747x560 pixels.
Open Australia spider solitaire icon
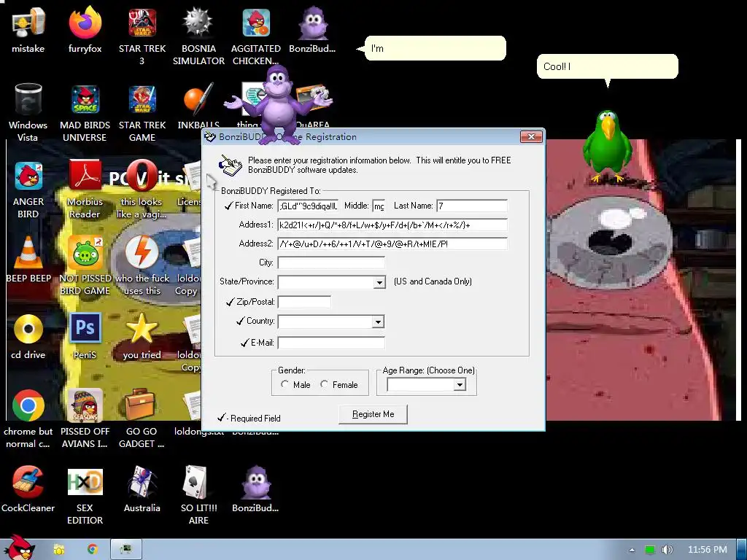[142, 483]
